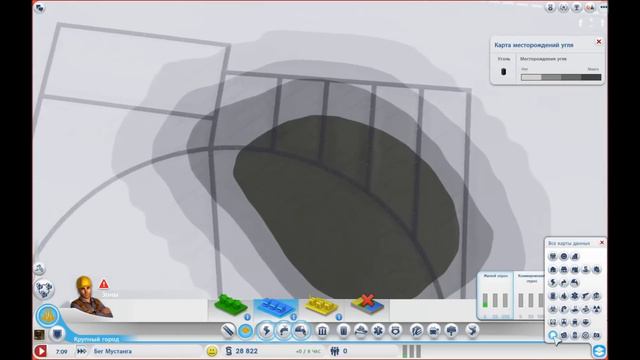Close the all data maps panel
Image resolution: width=640 pixels, height=360 pixels.
tap(602, 242)
